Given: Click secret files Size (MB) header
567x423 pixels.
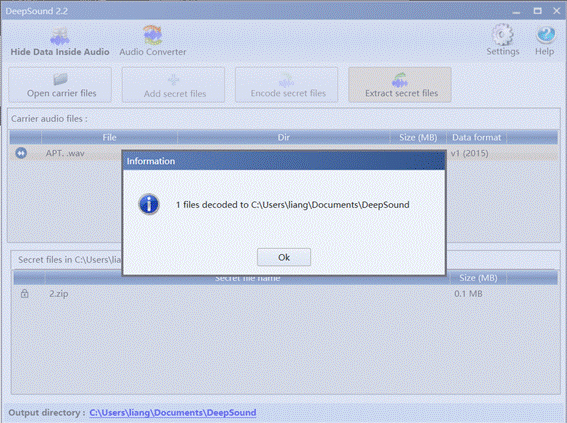Looking at the screenshot, I should pyautogui.click(x=478, y=278).
